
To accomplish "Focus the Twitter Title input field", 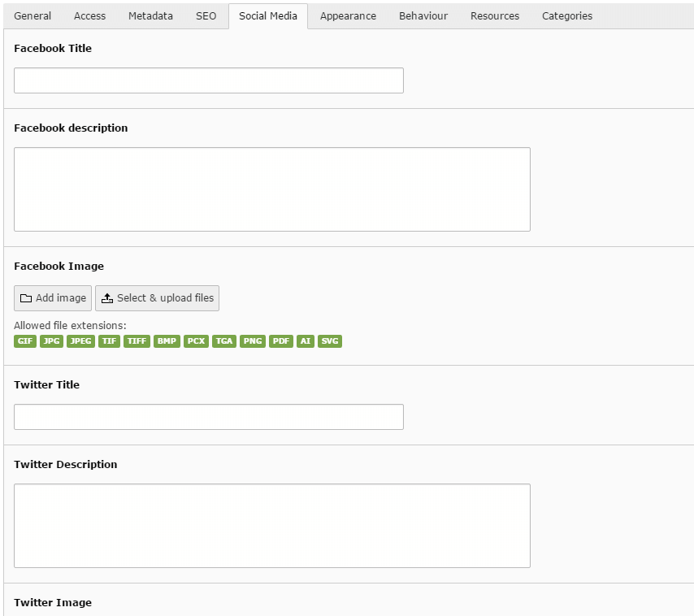I will point(209,417).
